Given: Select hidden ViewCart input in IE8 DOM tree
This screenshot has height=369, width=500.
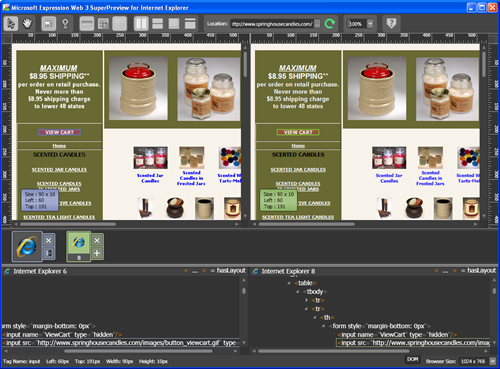Looking at the screenshot, I should click(397, 335).
